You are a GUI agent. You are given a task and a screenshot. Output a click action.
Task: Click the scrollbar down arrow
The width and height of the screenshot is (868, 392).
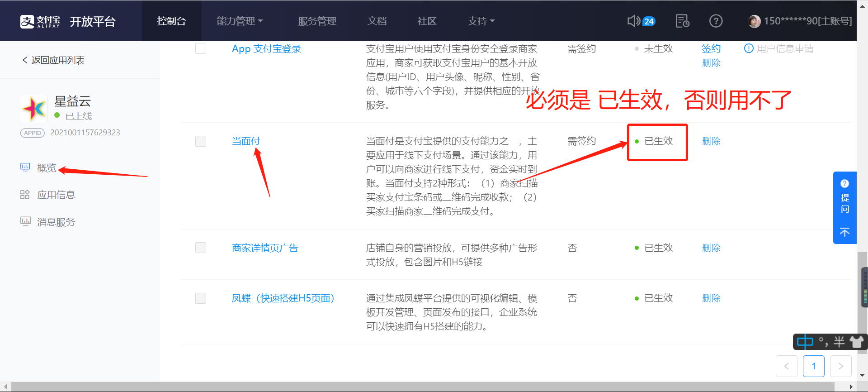pos(863,375)
